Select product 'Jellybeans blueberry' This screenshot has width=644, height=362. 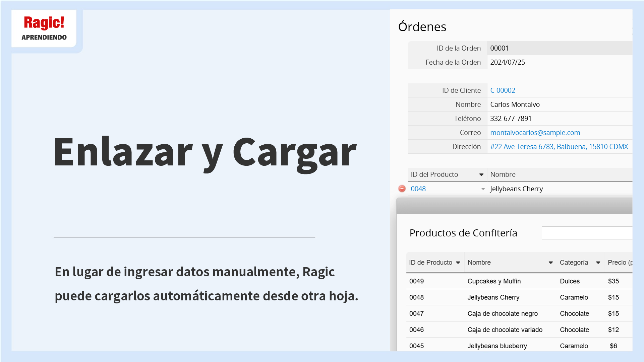coord(497,346)
